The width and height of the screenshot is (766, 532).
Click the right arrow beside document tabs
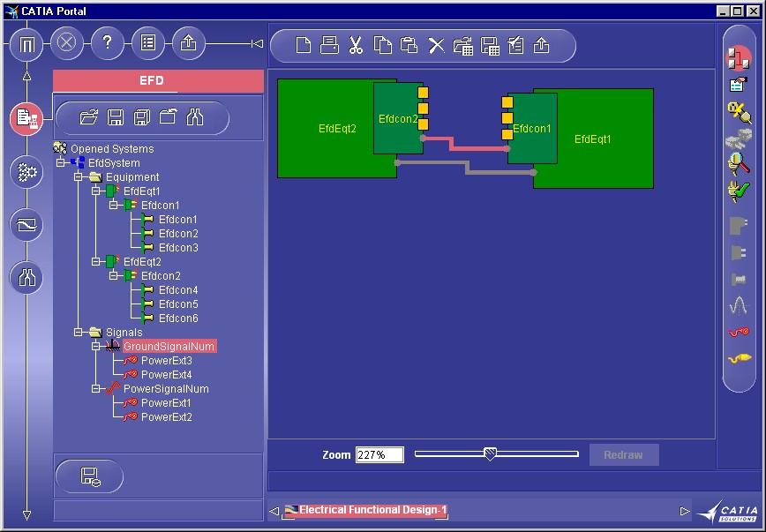pos(685,511)
